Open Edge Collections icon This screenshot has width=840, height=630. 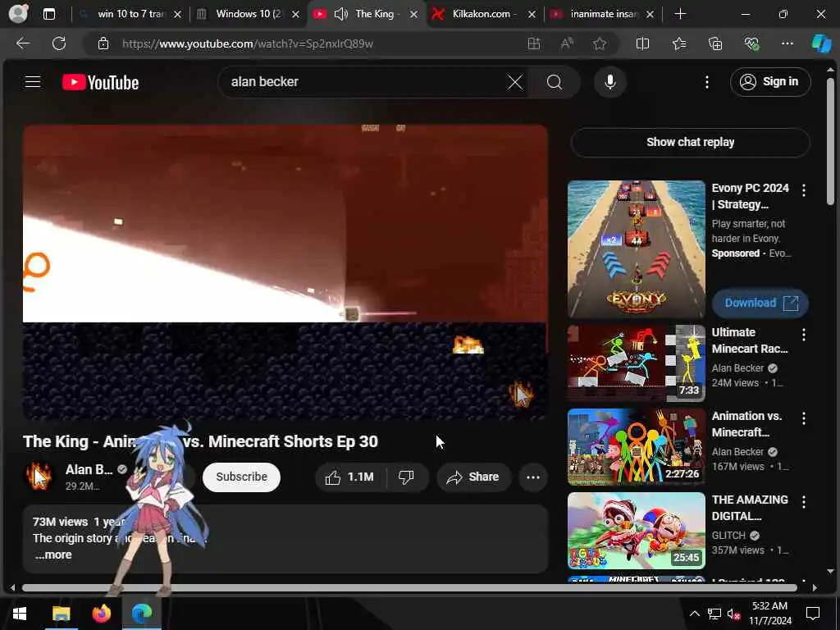click(x=715, y=43)
